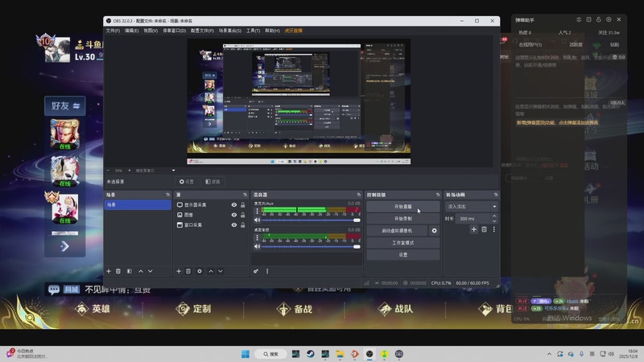
Task: Click layout icon in danmaku assistant header
Action: [588, 19]
